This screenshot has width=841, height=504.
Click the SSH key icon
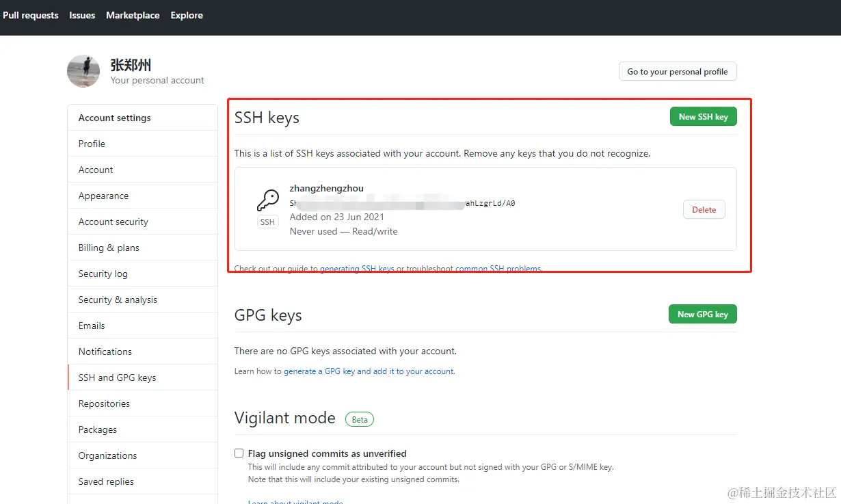267,200
